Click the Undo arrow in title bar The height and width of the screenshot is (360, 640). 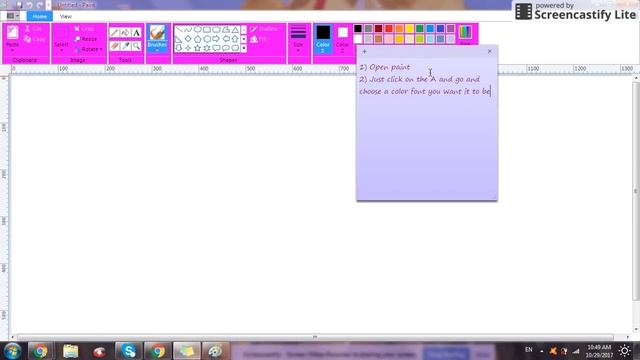(29, 5)
